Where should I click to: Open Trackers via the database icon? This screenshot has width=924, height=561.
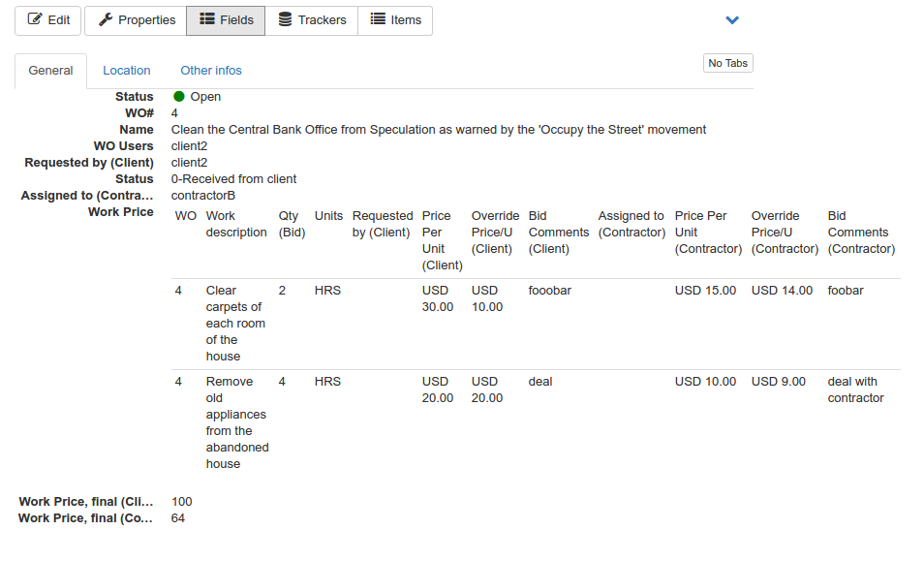pyautogui.click(x=311, y=20)
